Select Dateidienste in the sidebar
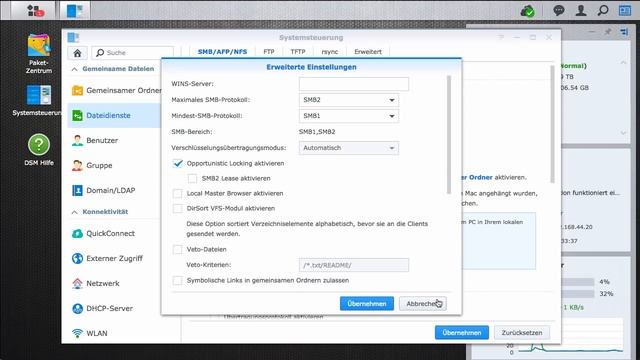This screenshot has width=640, height=360. tap(114, 116)
